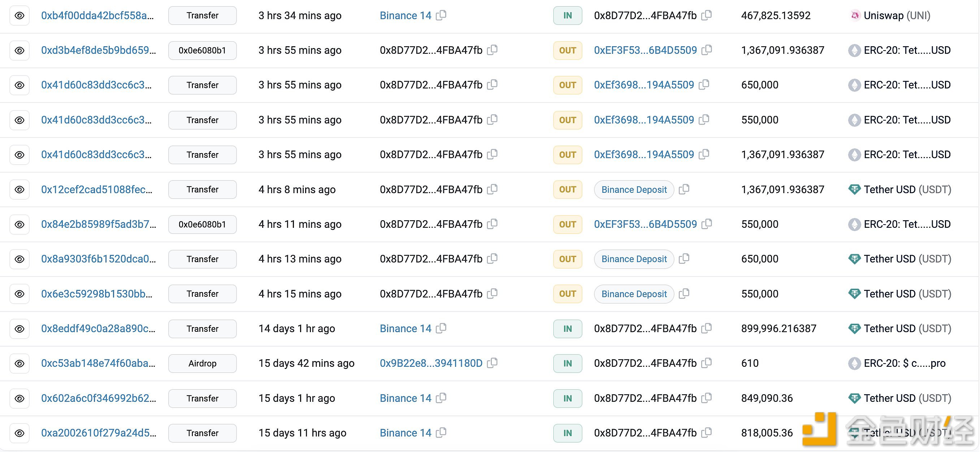Click OUT badge in 0x12cef2cad51088fec row
This screenshot has width=980, height=452.
(x=568, y=190)
